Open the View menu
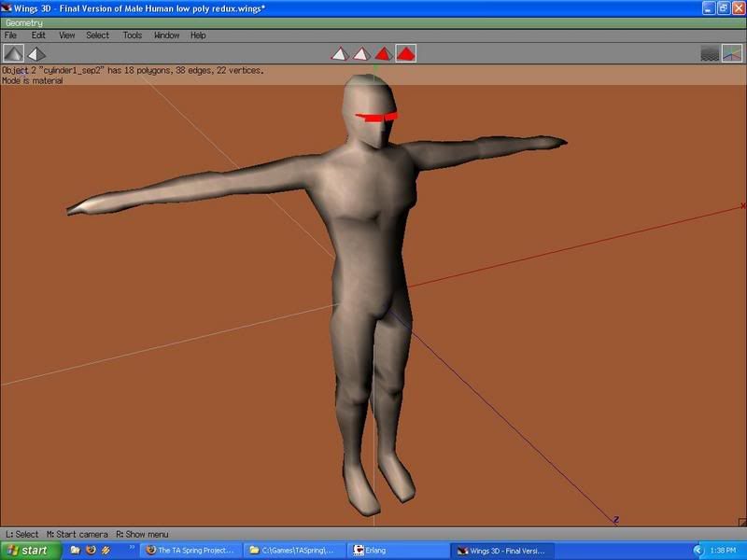 (x=66, y=35)
